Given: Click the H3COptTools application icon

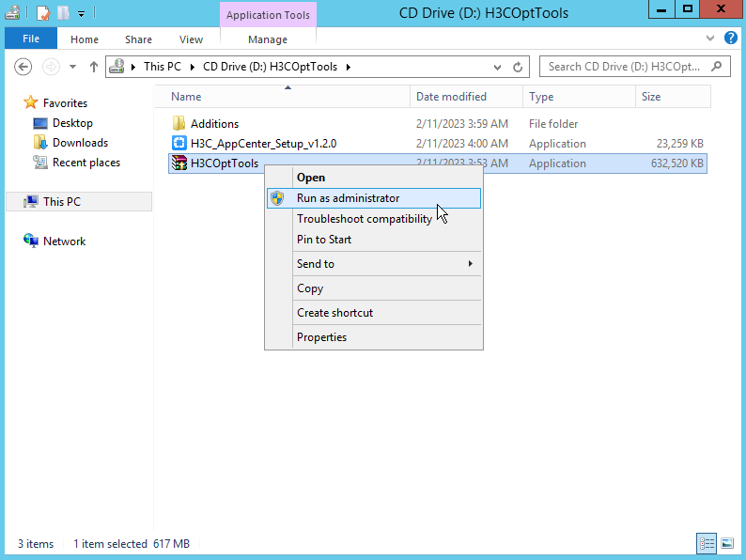Looking at the screenshot, I should [x=179, y=163].
